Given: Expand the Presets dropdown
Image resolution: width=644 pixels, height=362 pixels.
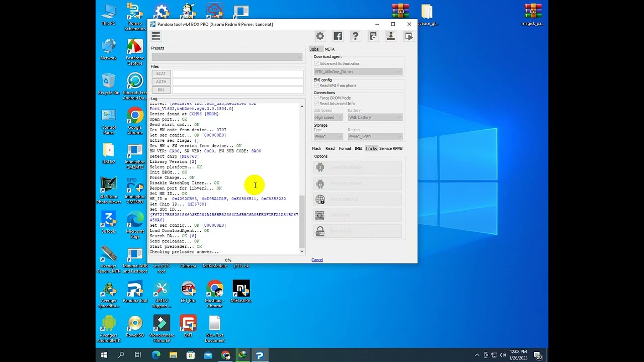Looking at the screenshot, I should 227,57.
